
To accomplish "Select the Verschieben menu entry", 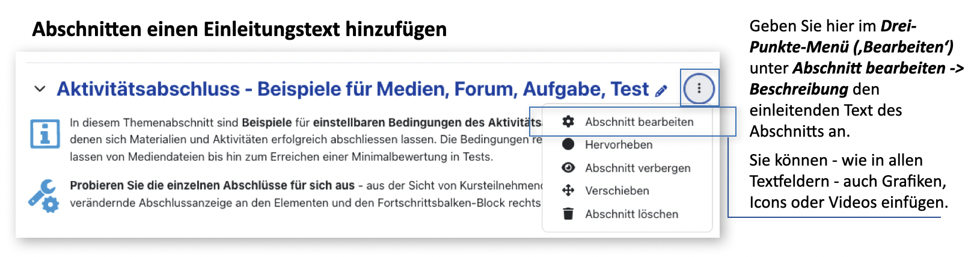I will tap(617, 191).
